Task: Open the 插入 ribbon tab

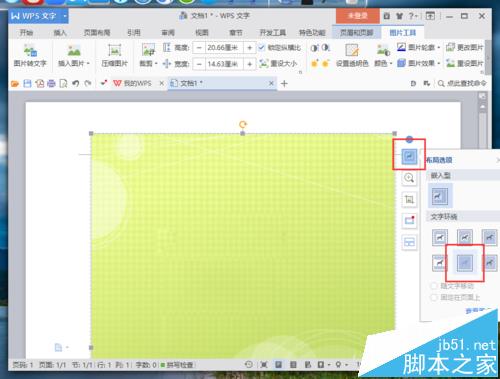Action: (x=60, y=32)
